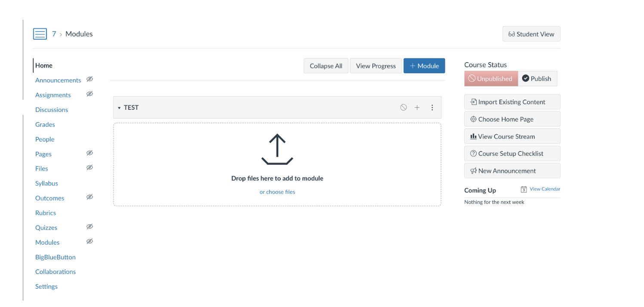
Task: Go to the Files section
Action: pyautogui.click(x=42, y=169)
